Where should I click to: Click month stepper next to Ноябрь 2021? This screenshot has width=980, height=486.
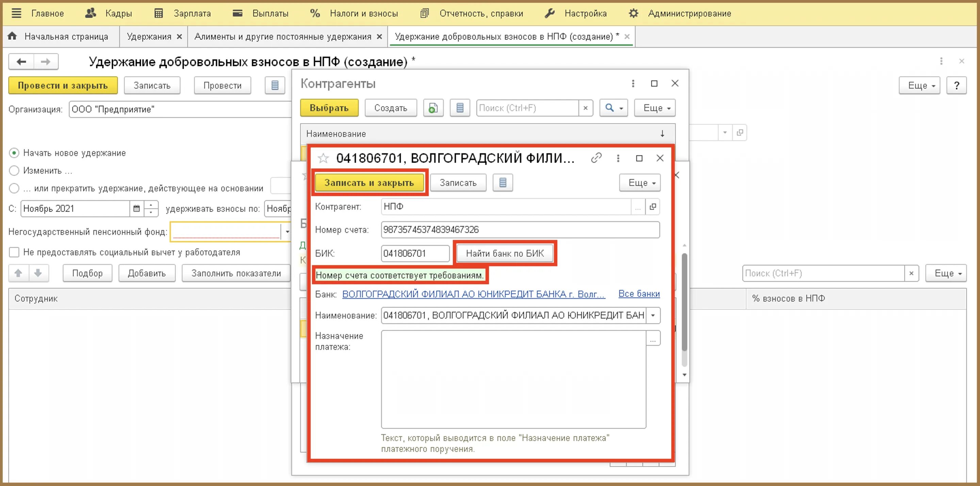[151, 209]
